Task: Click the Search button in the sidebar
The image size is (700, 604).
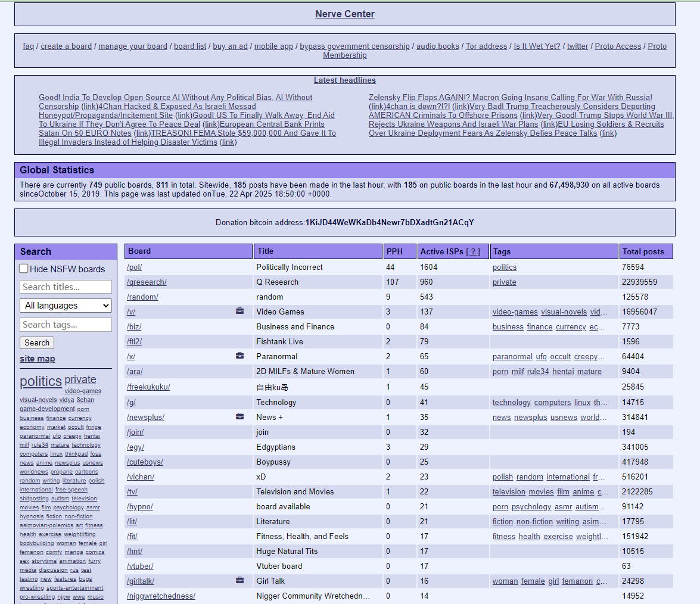Action: [x=37, y=343]
